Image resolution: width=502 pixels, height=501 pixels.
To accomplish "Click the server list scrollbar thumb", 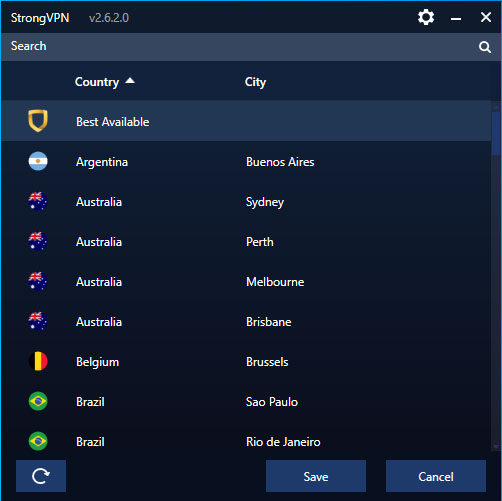I will 496,133.
